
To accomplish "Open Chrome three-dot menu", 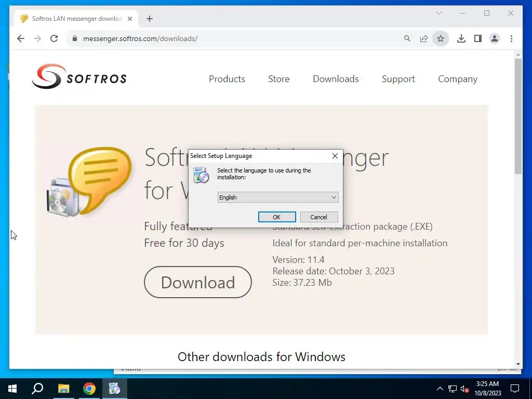I will (511, 38).
